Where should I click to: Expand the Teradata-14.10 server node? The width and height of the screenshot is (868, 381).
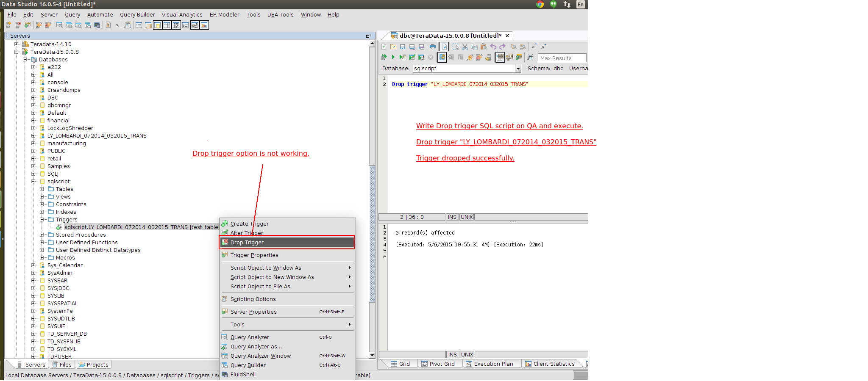tap(17, 44)
